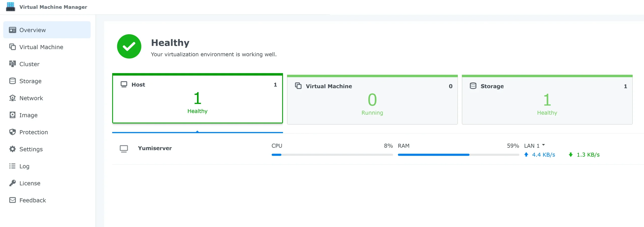Select the License key icon
Viewport: 644px width, 227px height.
coord(12,183)
